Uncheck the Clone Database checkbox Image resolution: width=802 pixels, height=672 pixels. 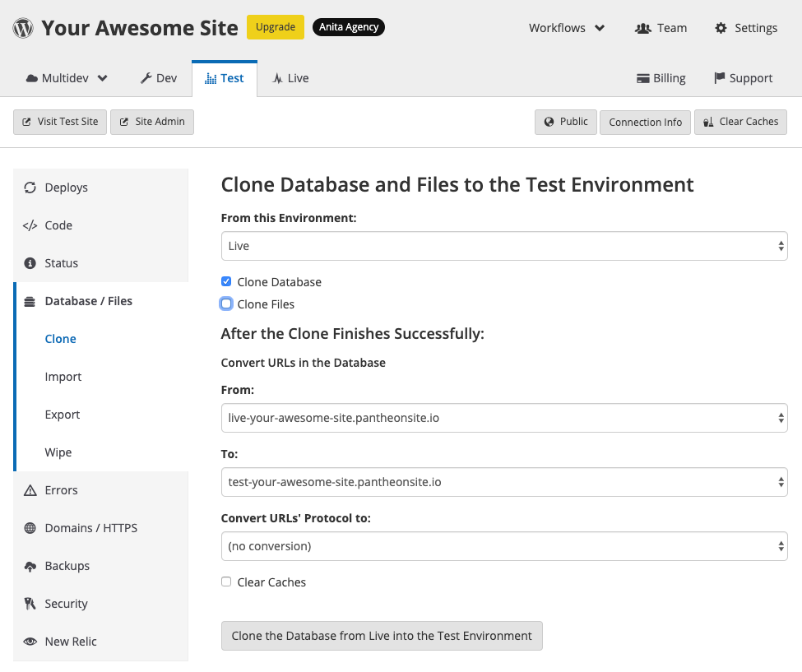[x=226, y=281]
